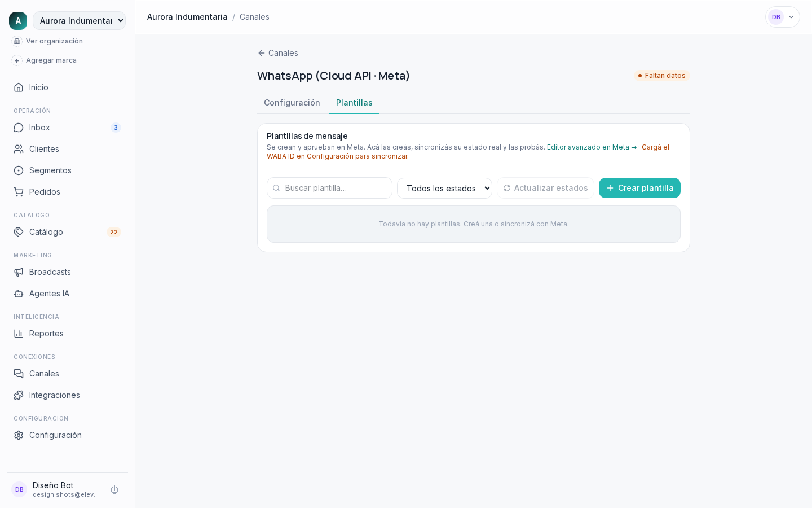
Task: Open the Todos los estados filter dropdown
Action: [x=444, y=188]
